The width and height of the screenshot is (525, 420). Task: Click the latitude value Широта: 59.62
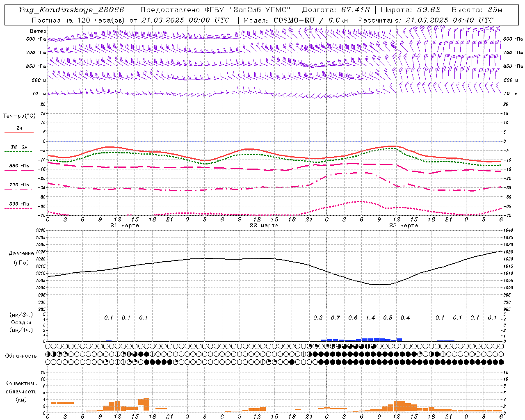[411, 10]
